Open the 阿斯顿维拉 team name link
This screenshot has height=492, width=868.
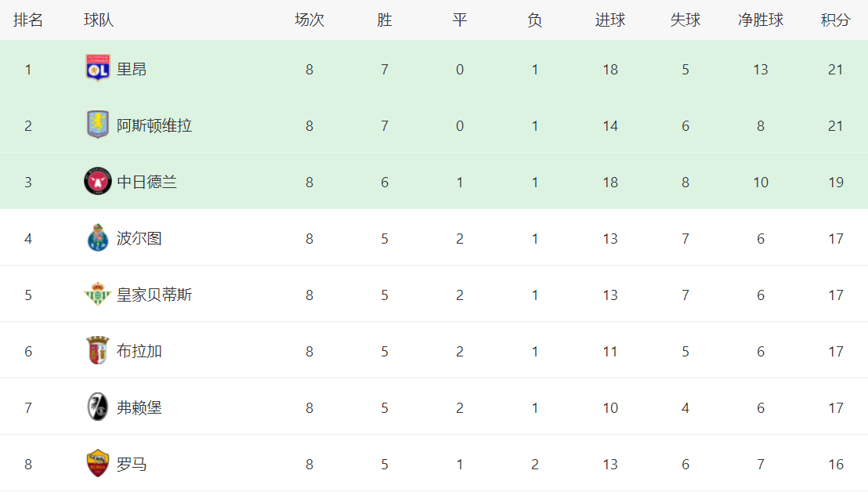coord(154,125)
